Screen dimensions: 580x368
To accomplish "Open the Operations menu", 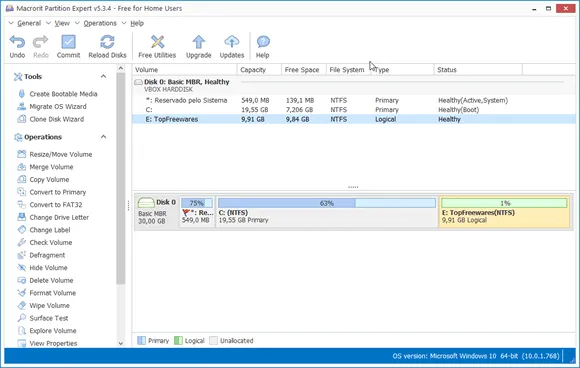I will coord(100,23).
